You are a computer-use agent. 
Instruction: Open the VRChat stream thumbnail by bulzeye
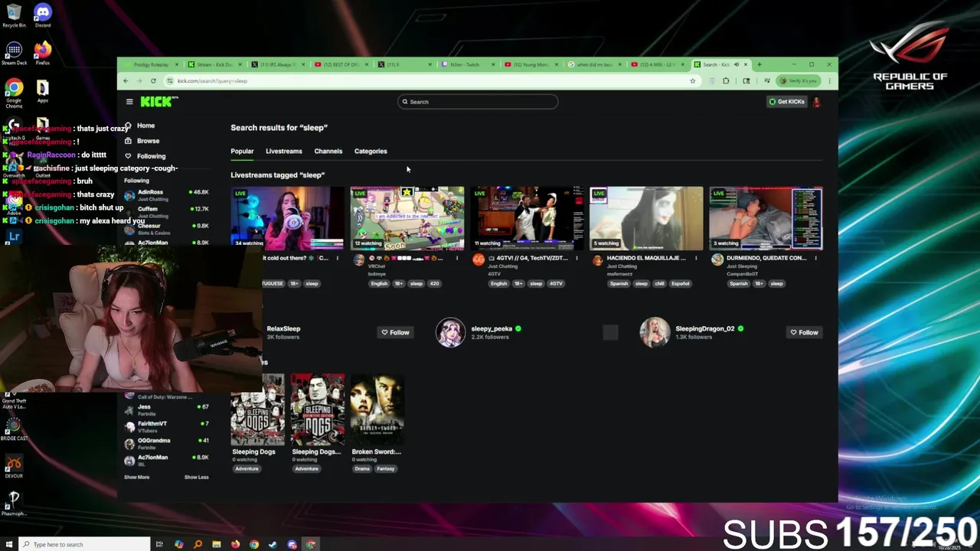point(407,218)
